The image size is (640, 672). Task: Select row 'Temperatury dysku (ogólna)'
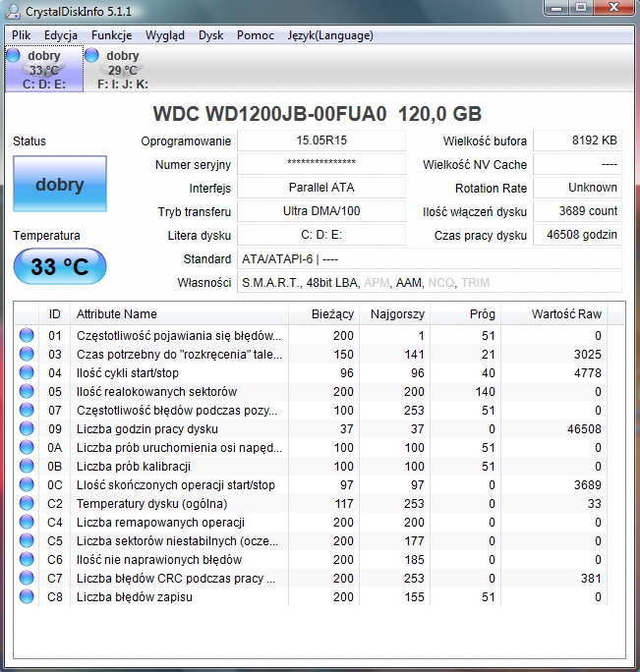(311, 503)
